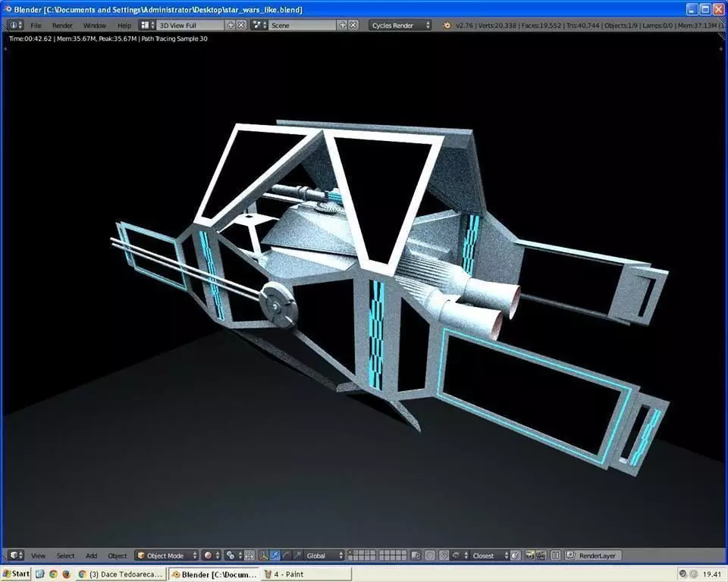Click the first system tray icon
The height and width of the screenshot is (582, 728).
[682, 574]
